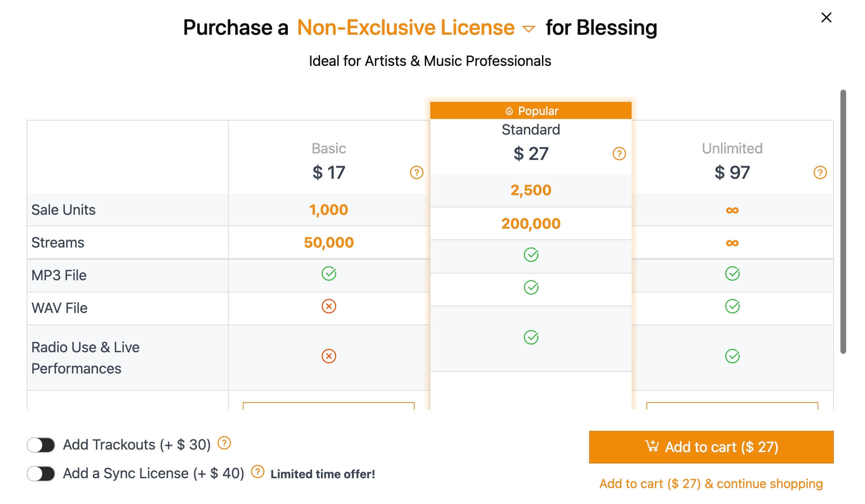Close the license purchase dialog
Screen dimensions: 865x504
pyautogui.click(x=826, y=18)
